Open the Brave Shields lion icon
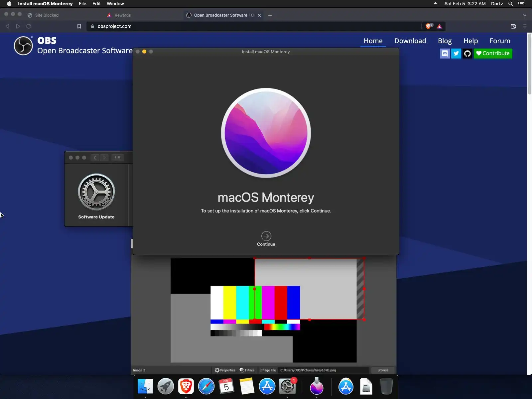 tap(429, 26)
